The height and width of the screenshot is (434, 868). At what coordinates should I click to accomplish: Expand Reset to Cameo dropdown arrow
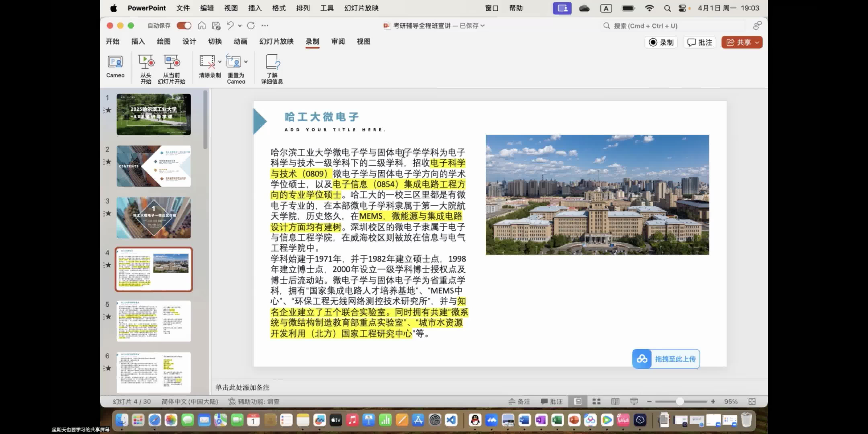tap(246, 62)
